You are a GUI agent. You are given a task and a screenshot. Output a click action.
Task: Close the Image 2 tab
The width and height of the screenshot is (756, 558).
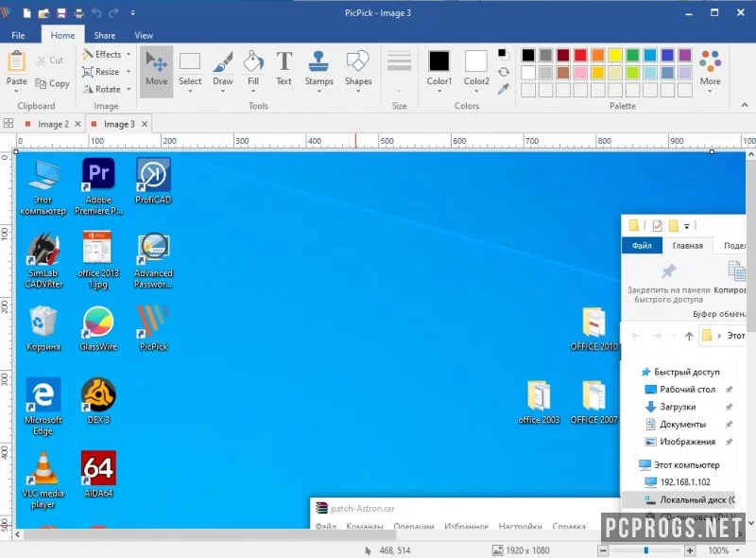(77, 124)
